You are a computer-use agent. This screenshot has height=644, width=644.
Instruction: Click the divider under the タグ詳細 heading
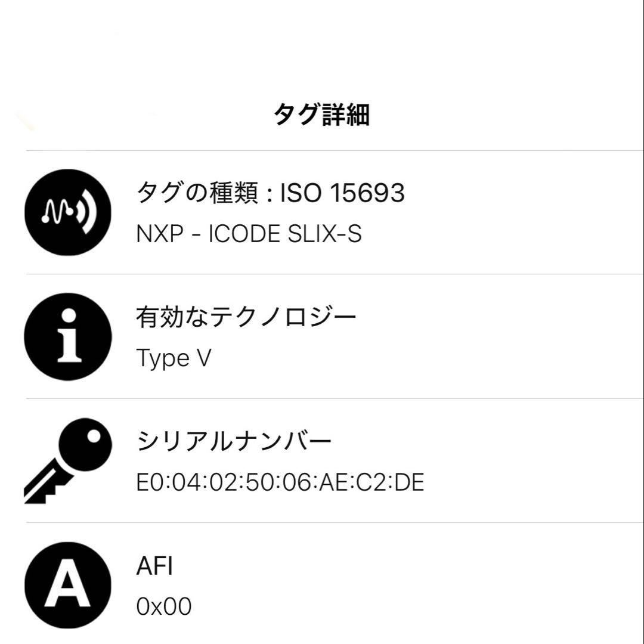click(322, 148)
